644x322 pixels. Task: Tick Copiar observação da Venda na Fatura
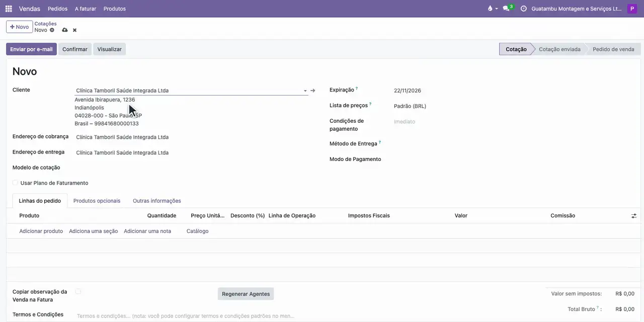[x=78, y=291]
